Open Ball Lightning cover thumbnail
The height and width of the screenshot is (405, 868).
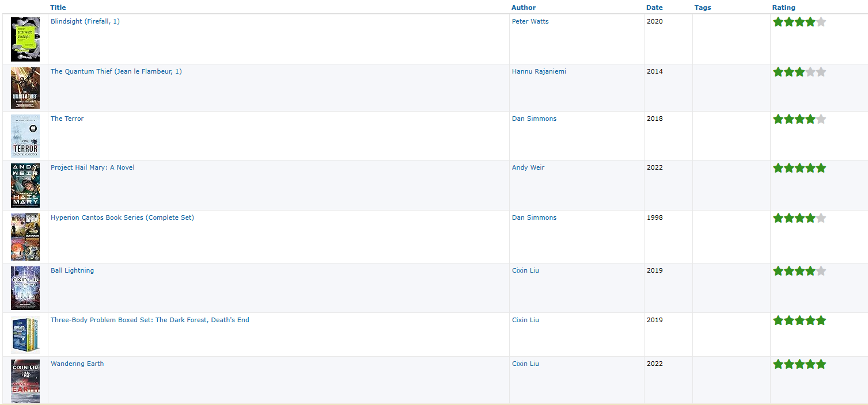pos(25,288)
